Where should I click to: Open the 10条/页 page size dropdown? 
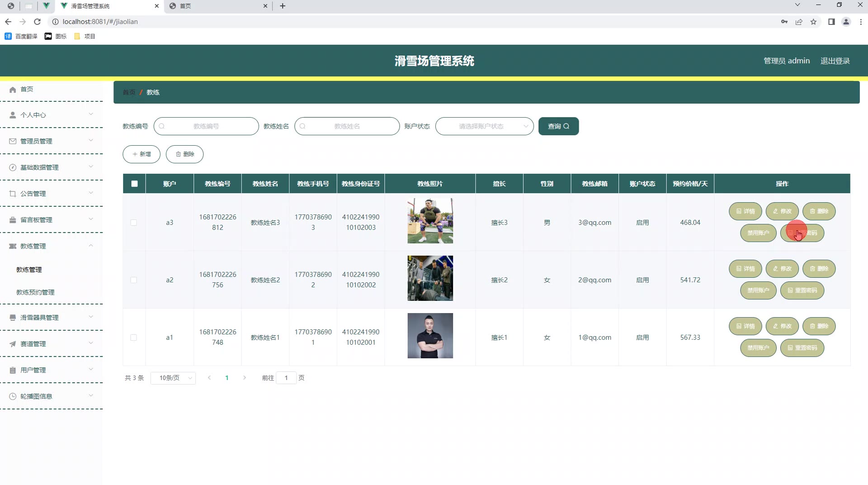click(173, 378)
